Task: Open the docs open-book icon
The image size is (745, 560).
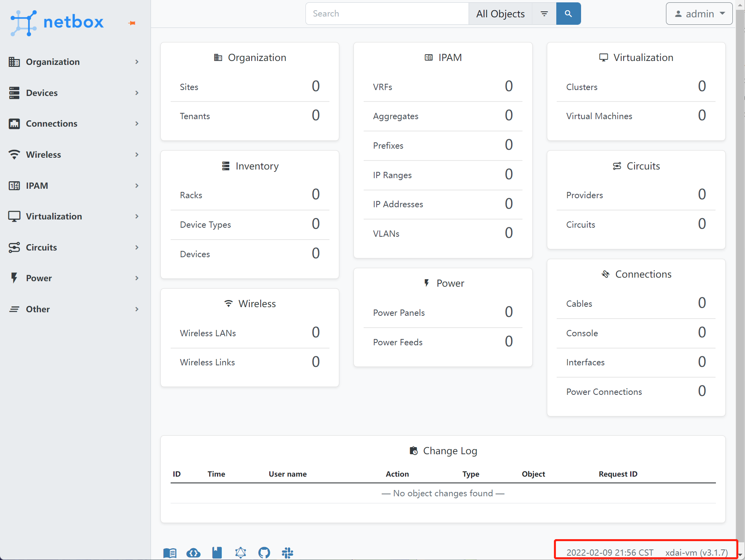Action: click(x=170, y=553)
